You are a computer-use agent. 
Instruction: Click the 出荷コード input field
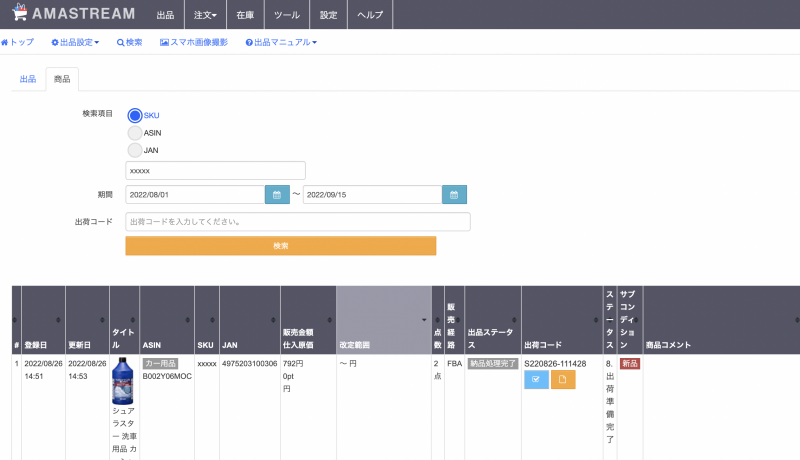click(298, 221)
